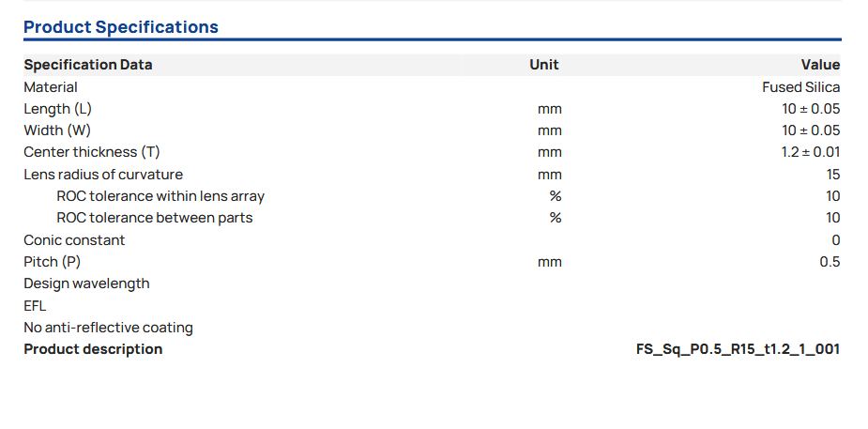Select the Length (L) row label

click(x=57, y=109)
